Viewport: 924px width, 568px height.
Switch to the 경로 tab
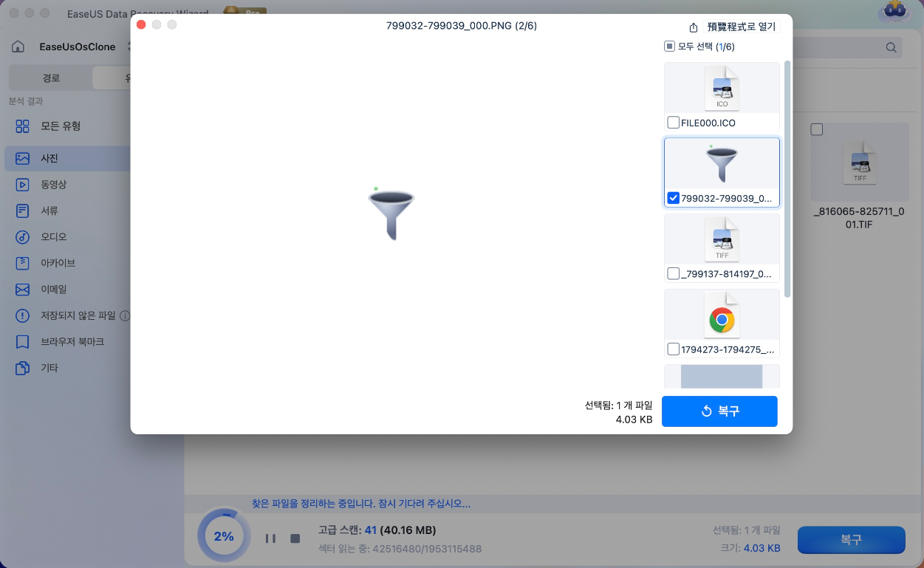pyautogui.click(x=51, y=78)
